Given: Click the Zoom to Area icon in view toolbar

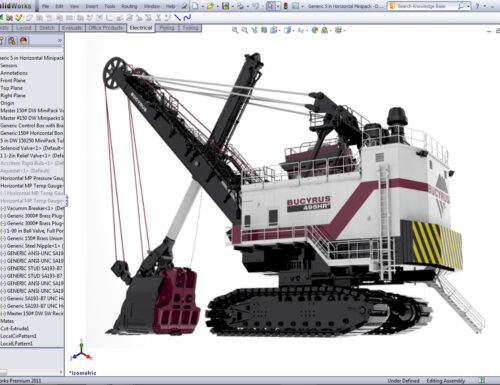Looking at the screenshot, I should [x=245, y=30].
